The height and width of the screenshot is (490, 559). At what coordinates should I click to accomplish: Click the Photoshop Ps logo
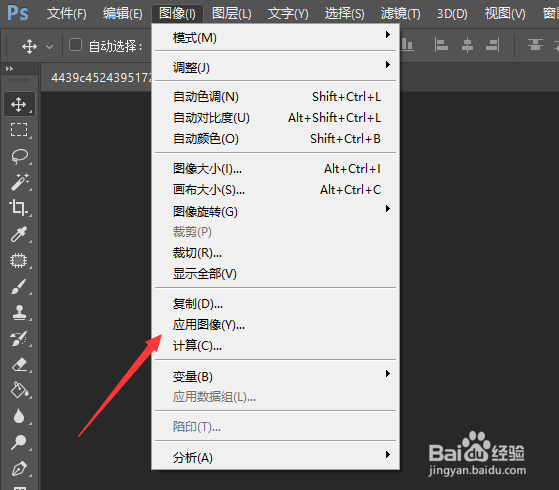17,14
